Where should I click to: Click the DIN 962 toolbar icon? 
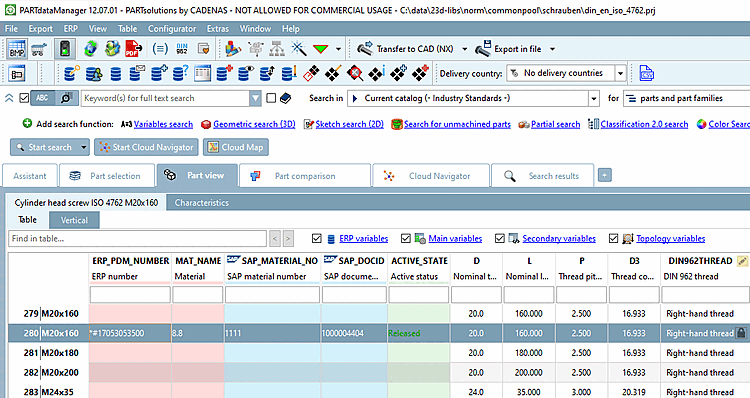pyautogui.click(x=182, y=49)
